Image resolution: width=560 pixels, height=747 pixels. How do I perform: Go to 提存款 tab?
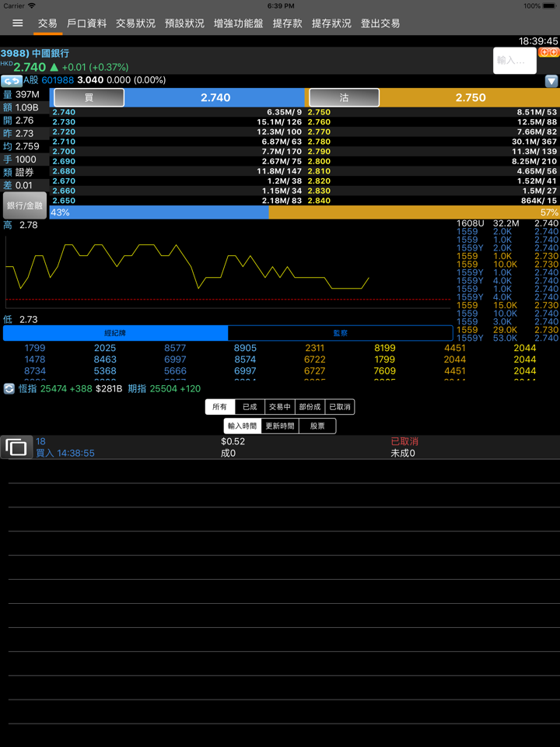287,23
